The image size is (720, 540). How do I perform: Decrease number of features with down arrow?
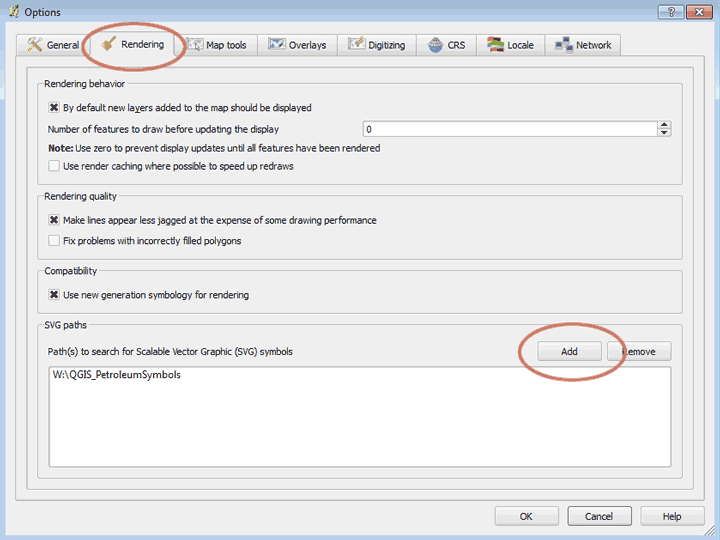664,133
